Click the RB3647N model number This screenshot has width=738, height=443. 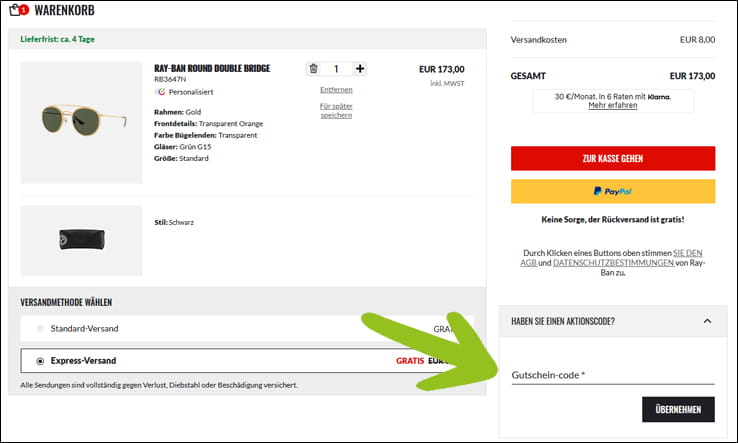point(170,79)
